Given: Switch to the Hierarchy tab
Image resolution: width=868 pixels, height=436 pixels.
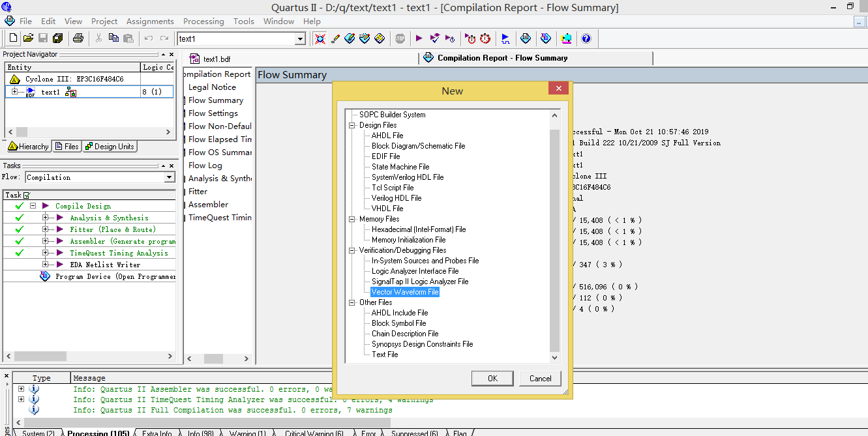Looking at the screenshot, I should coord(29,147).
